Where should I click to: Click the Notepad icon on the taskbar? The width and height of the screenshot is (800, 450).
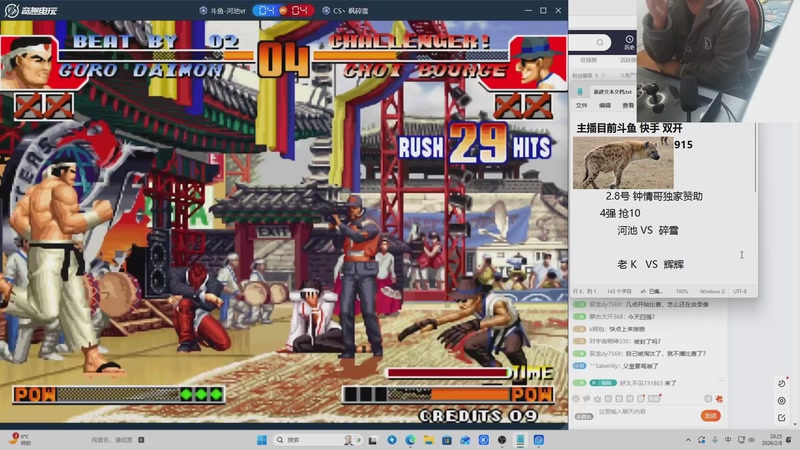(520, 440)
